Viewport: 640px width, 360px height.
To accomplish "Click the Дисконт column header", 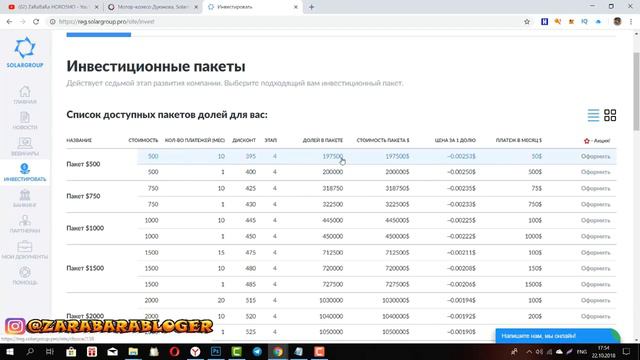I will click(244, 140).
